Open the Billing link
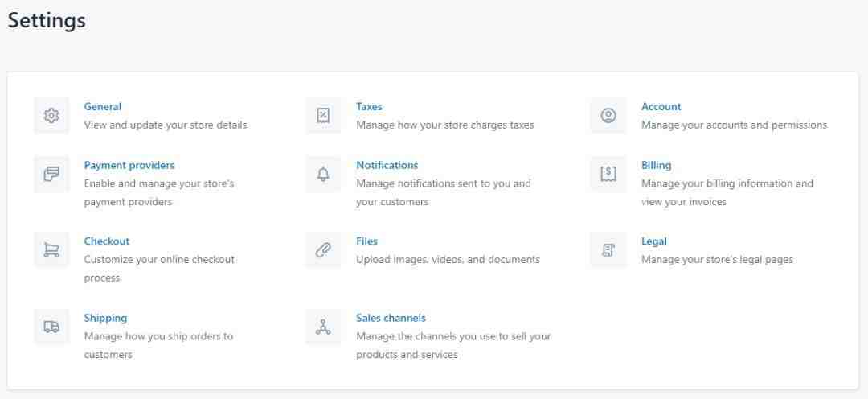The image size is (868, 399). pyautogui.click(x=656, y=165)
